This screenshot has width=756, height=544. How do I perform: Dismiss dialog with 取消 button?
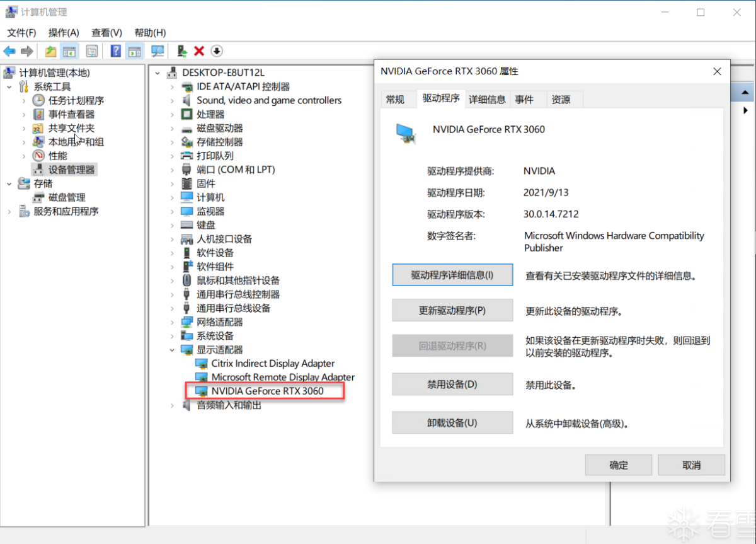click(692, 465)
